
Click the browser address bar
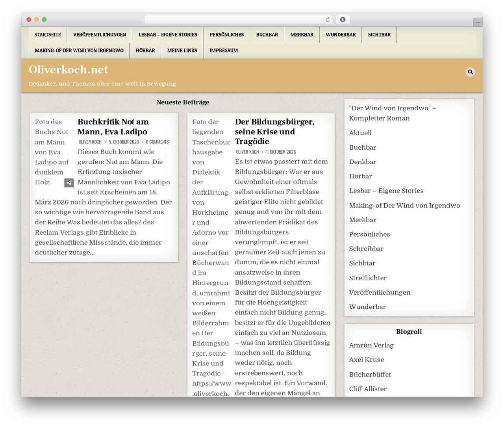coord(238,20)
